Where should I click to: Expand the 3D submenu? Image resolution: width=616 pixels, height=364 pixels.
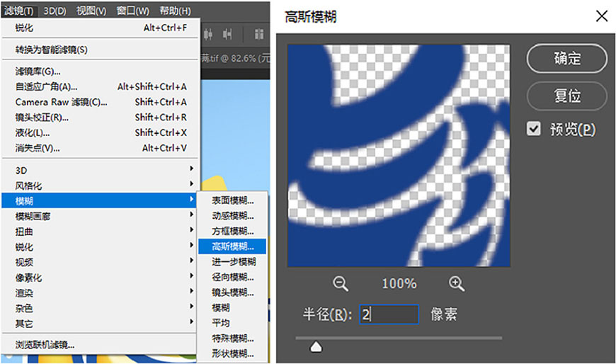coord(101,170)
